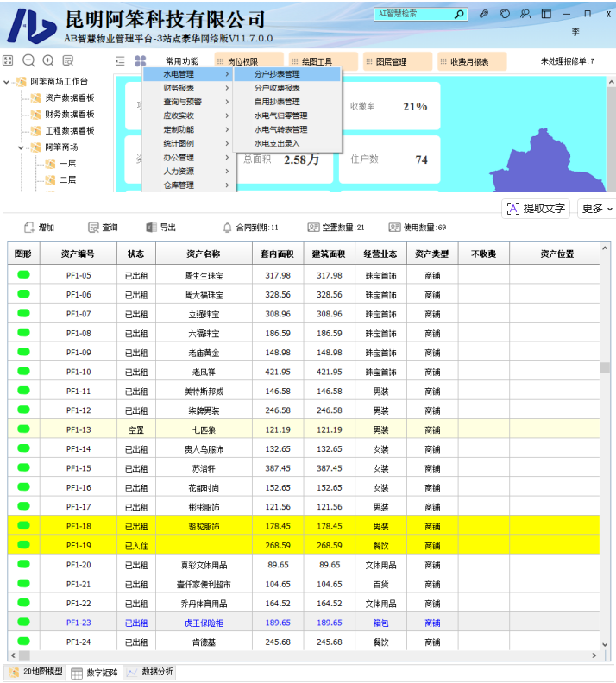
Task: Click the 导出 export button
Action: click(160, 228)
